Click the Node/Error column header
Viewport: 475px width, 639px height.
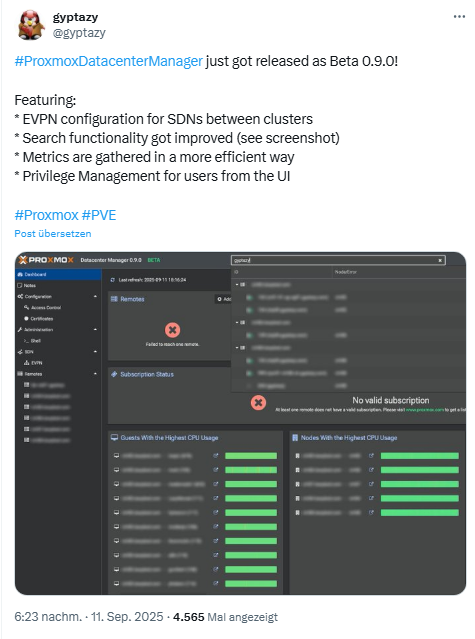click(x=346, y=272)
